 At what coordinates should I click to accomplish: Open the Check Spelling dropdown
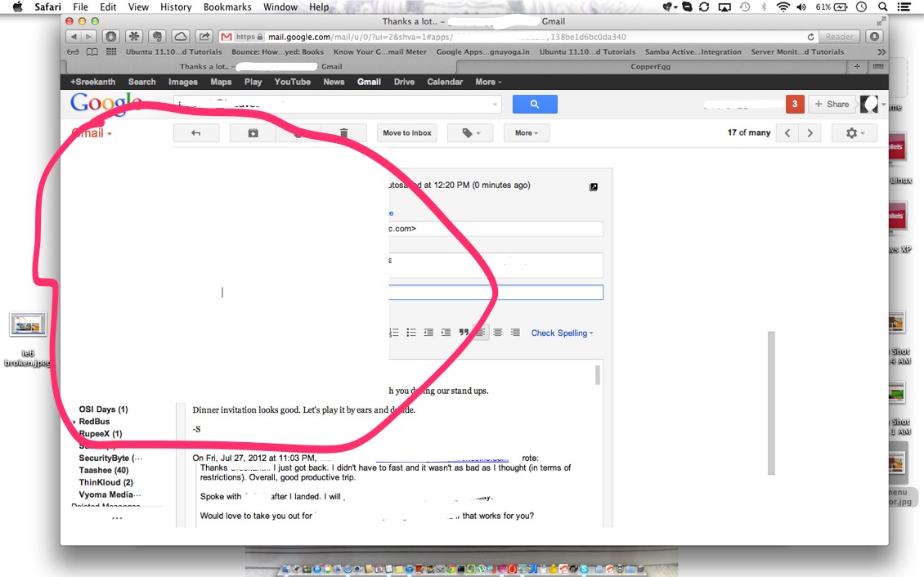pyautogui.click(x=562, y=333)
